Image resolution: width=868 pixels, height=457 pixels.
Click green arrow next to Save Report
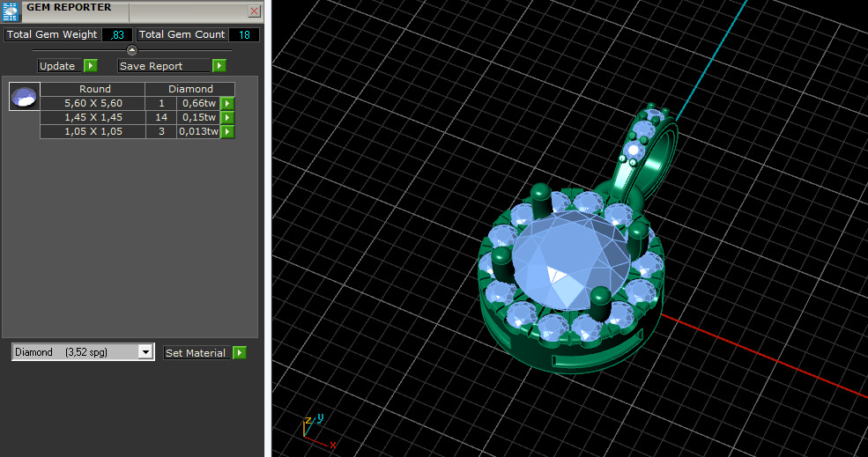click(x=219, y=66)
